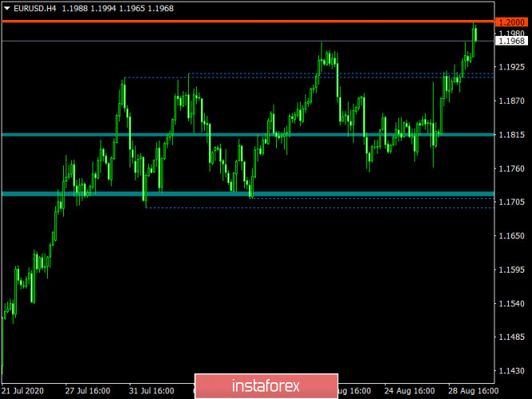Click the 1.1705 price axis label
The width and height of the screenshot is (532, 399).
(510, 203)
